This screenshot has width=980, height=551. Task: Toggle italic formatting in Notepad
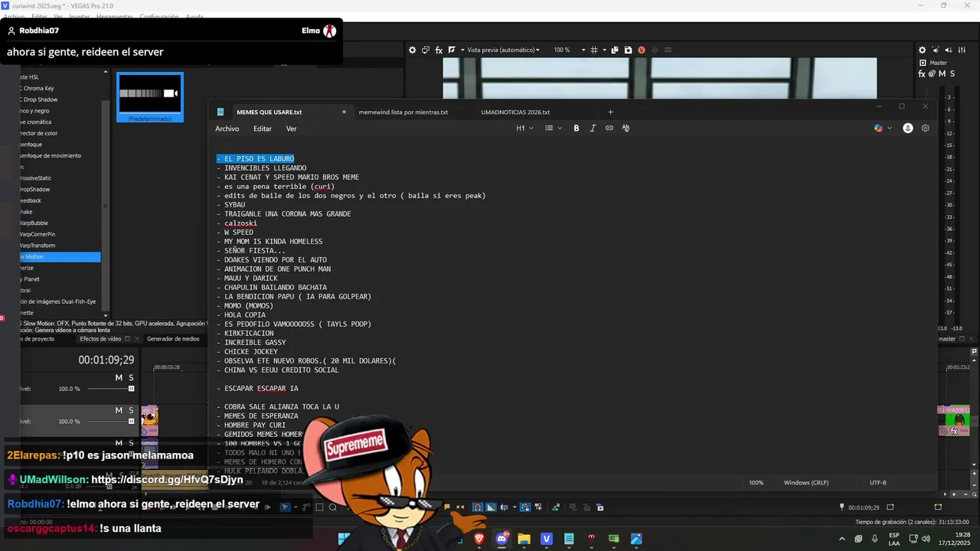[x=593, y=129]
